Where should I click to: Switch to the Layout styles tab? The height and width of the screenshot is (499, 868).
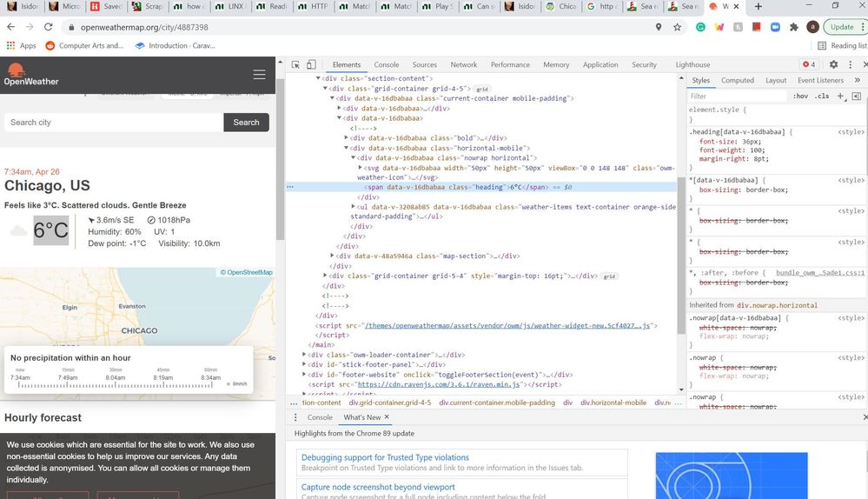(x=776, y=80)
